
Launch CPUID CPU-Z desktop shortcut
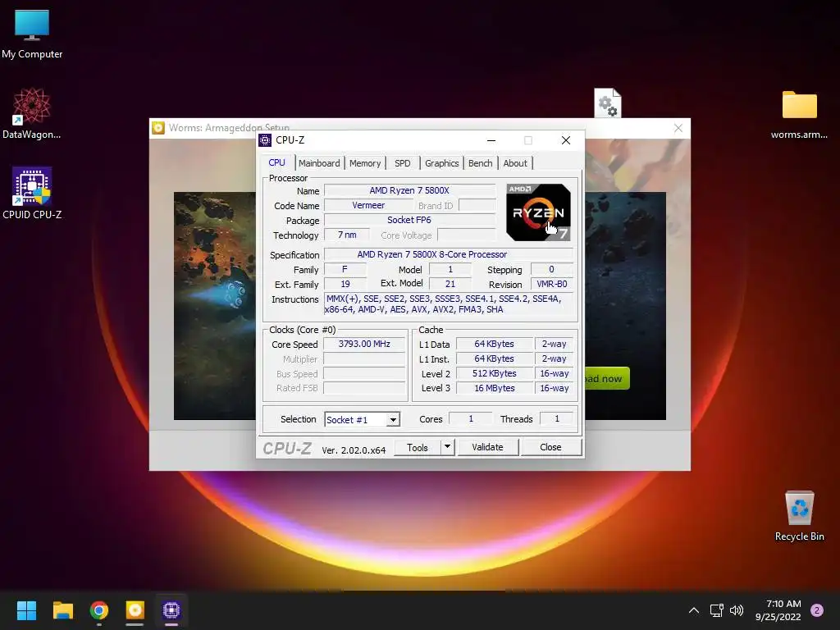click(32, 193)
